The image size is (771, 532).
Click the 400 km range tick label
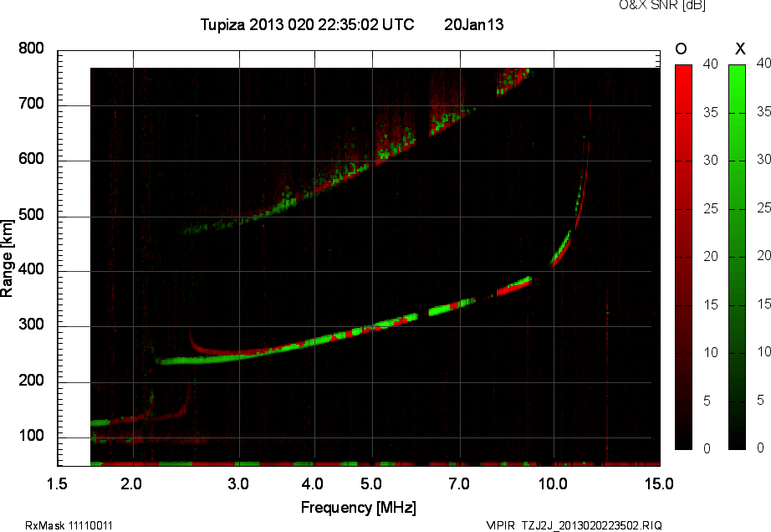point(31,269)
